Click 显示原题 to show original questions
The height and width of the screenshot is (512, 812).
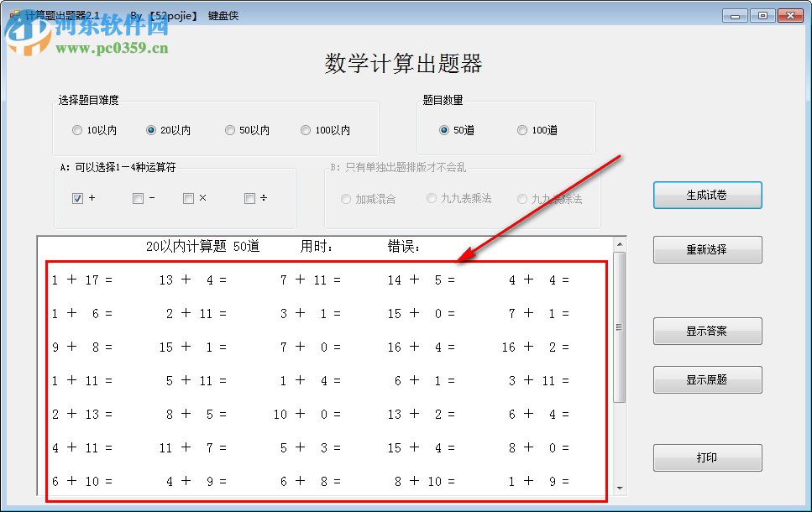coord(707,379)
